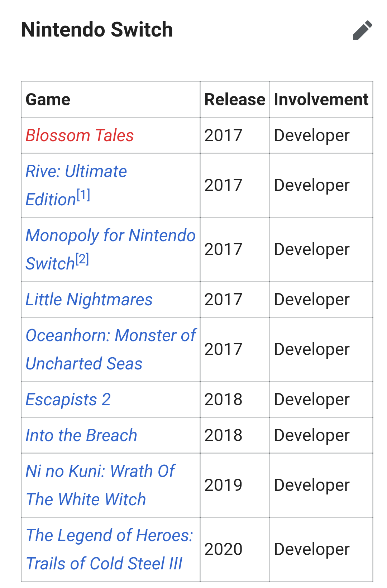Click the Nintendo Switch section heading
The width and height of the screenshot is (387, 588).
click(x=97, y=29)
